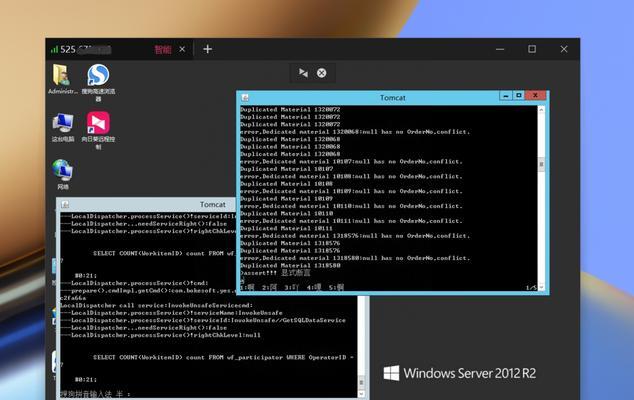
Task: Close the front Tomcat console window
Action: (535, 95)
